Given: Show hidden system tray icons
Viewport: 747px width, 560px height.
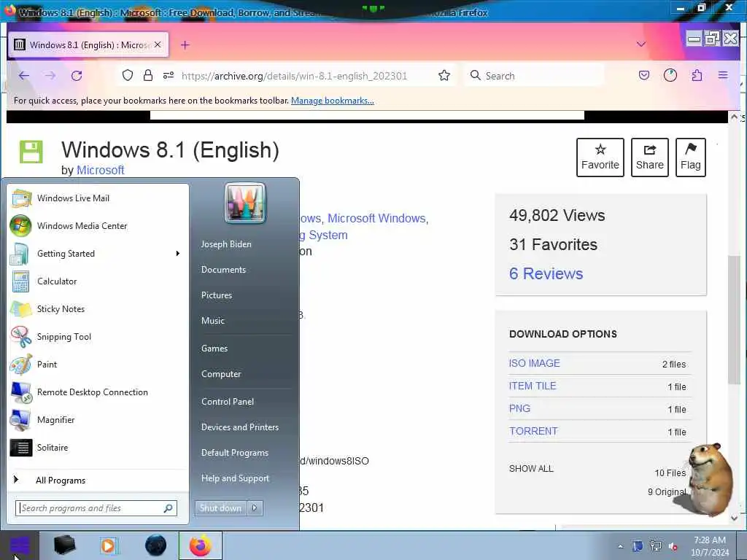Looking at the screenshot, I should click(620, 546).
